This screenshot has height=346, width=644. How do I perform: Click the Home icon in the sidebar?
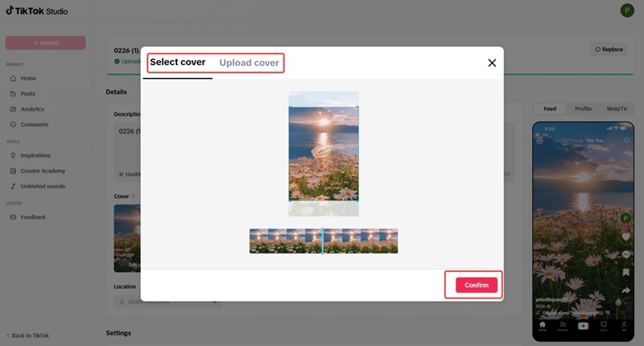[13, 78]
